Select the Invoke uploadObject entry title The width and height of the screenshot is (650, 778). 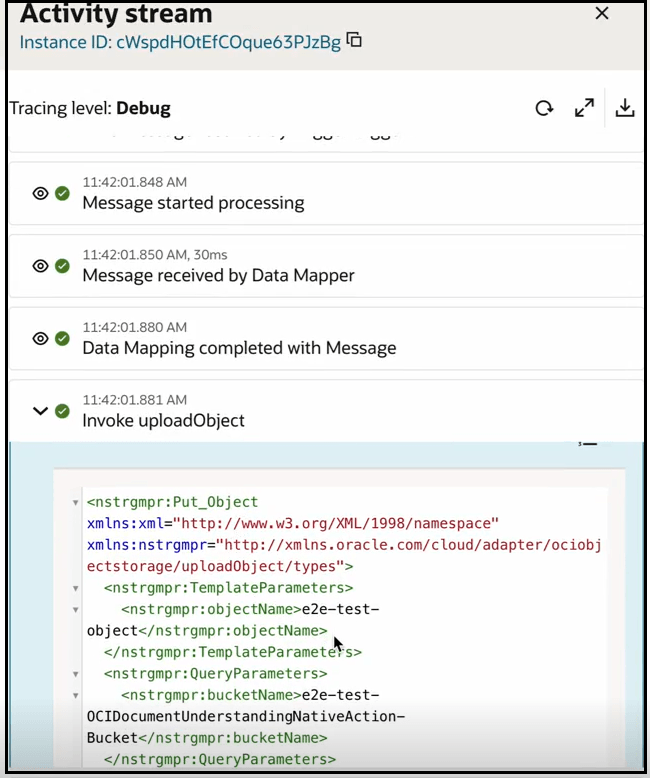163,421
